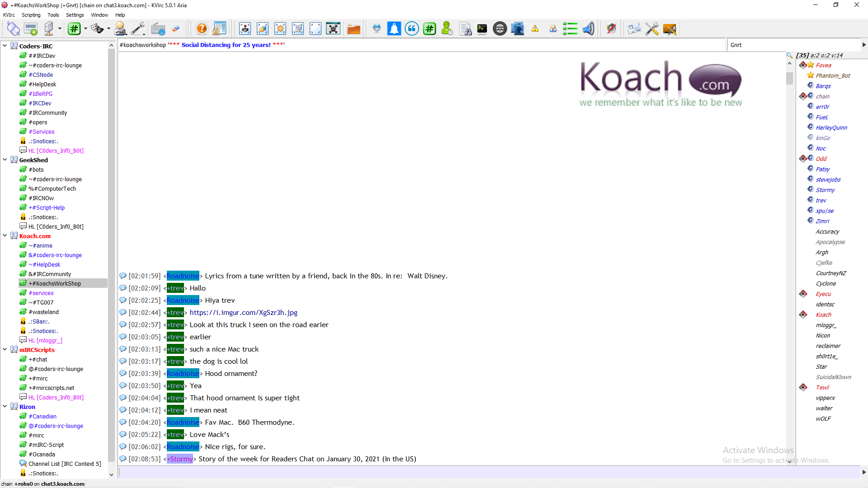Click the blue notification bell icon
Screen dimensions: 868x488
(394, 29)
